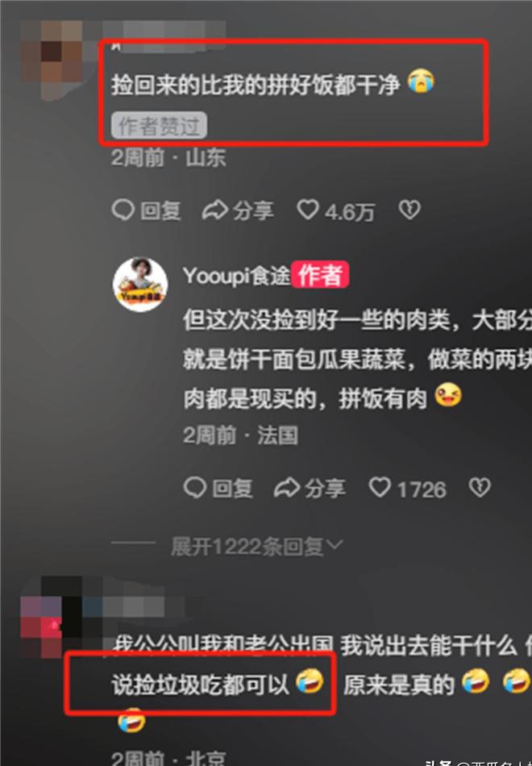
Task: Tap the crying emoji in top comment
Action: point(421,81)
